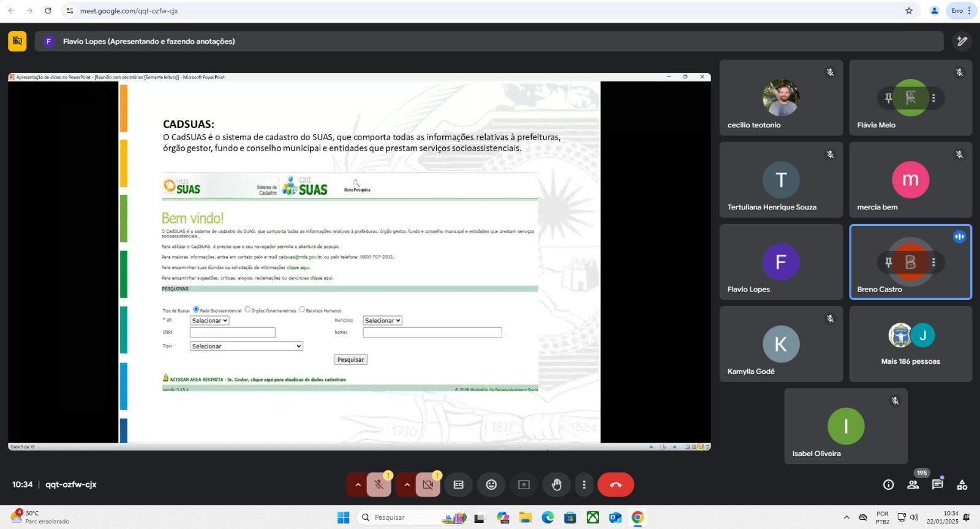
Task: Toggle closed captions
Action: coord(458,485)
